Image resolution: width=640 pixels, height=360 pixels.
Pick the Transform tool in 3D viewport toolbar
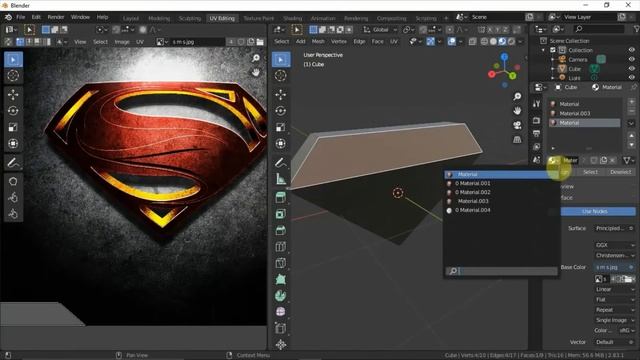coord(281,143)
